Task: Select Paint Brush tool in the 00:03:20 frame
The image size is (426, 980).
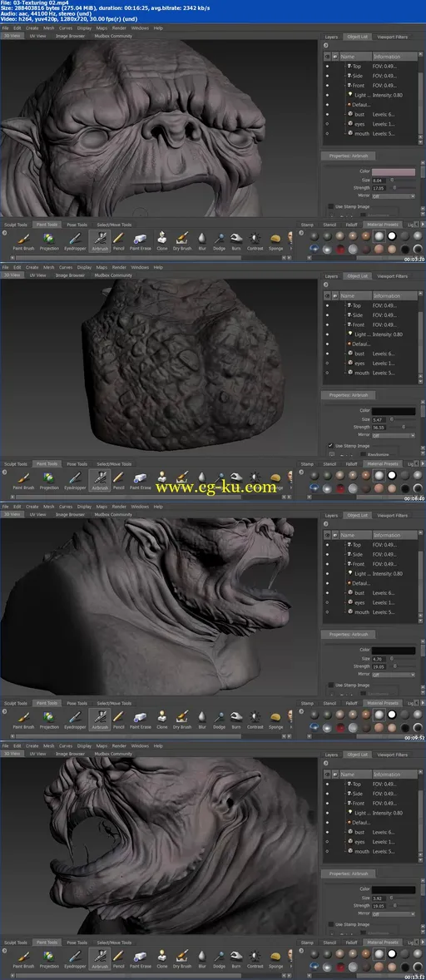Action: tap(24, 240)
